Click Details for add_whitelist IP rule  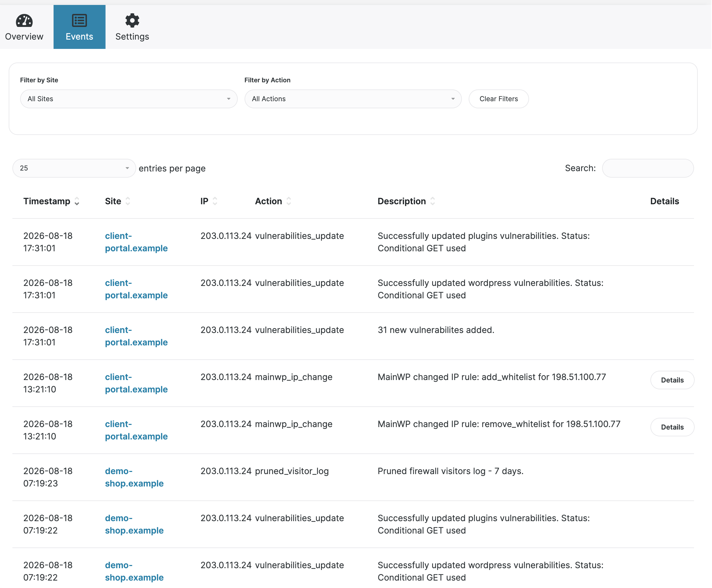click(672, 380)
